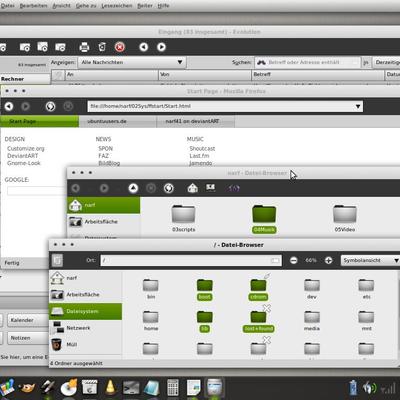Open the Ansicht menu

coord(61,6)
